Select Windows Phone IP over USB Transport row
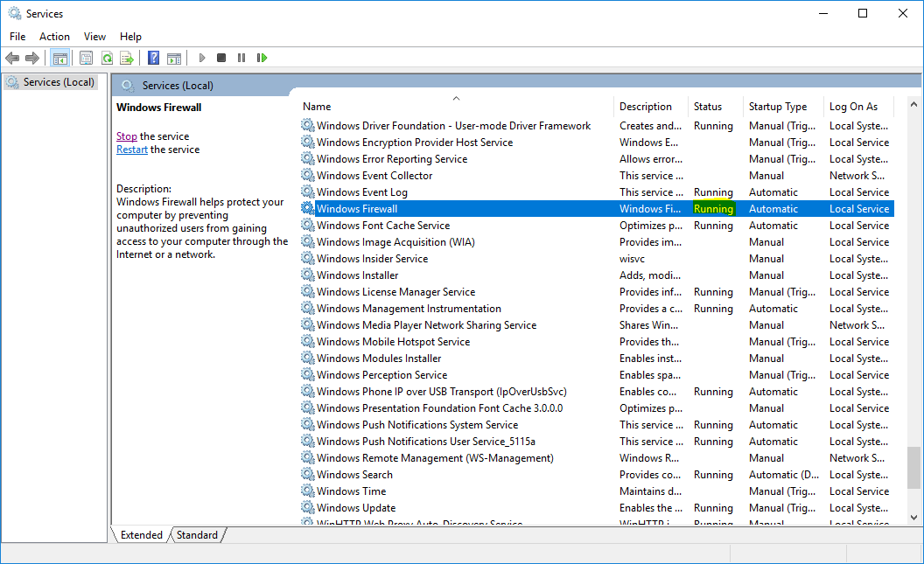This screenshot has height=564, width=924. [x=597, y=392]
